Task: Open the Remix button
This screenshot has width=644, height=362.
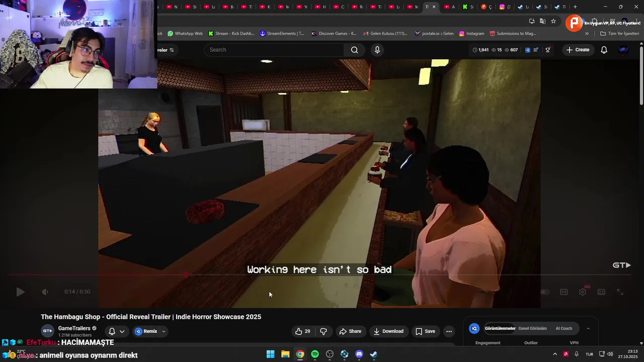Action: (146, 331)
